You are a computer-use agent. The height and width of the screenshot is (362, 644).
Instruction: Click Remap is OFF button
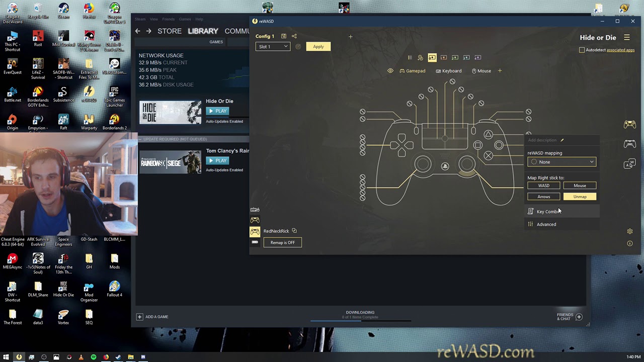pyautogui.click(x=283, y=242)
